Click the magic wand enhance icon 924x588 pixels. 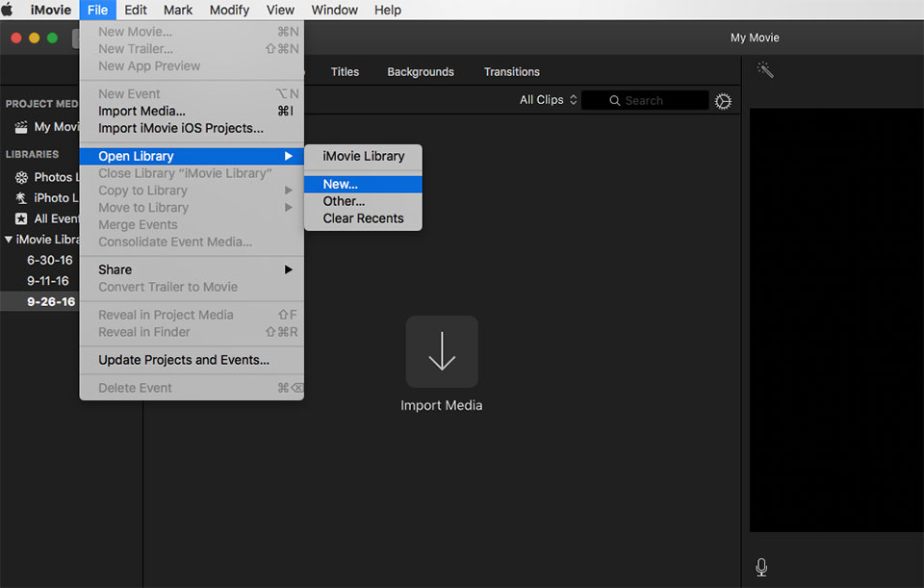tap(765, 69)
